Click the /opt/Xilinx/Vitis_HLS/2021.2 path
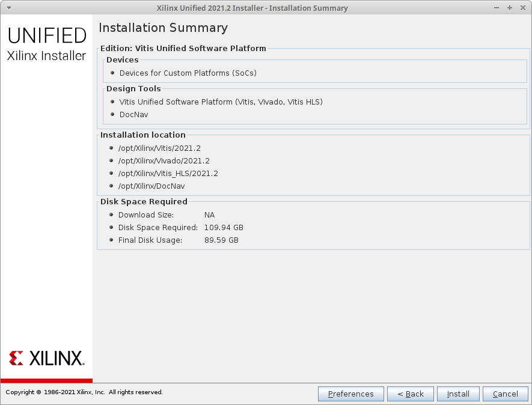532x405 pixels. pos(168,174)
